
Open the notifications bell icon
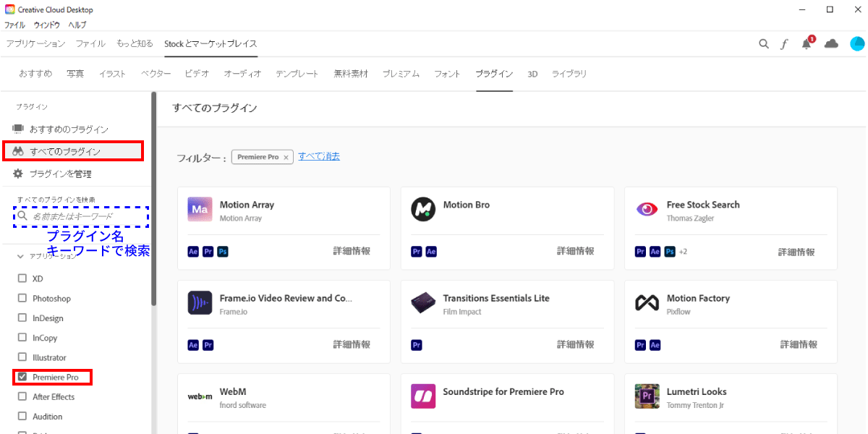coord(807,44)
